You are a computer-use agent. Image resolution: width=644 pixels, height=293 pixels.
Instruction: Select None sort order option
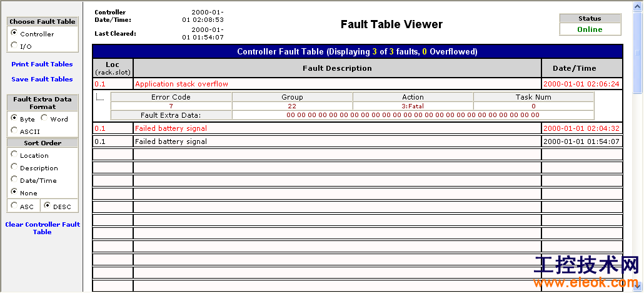pyautogui.click(x=14, y=192)
